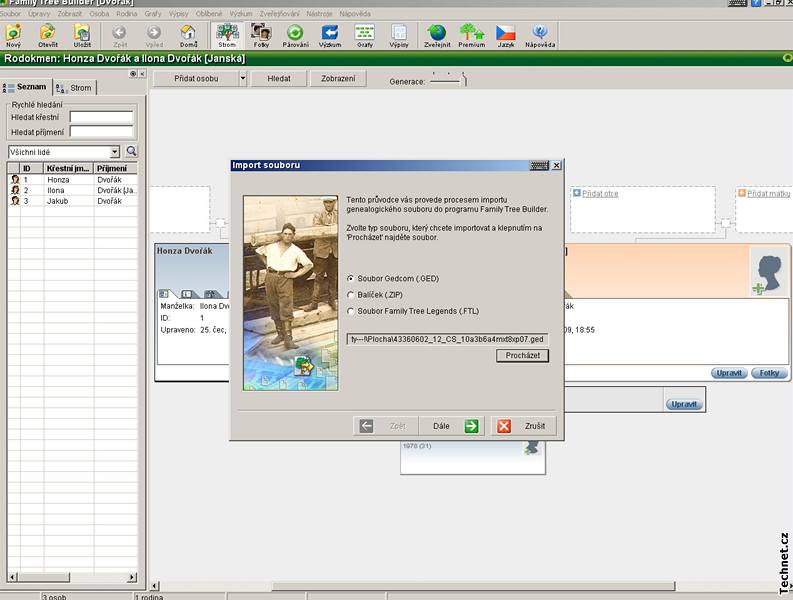Viewport: 793px width, 600px height.
Task: Open the Nápověda help toolbar icon
Action: tap(540, 34)
